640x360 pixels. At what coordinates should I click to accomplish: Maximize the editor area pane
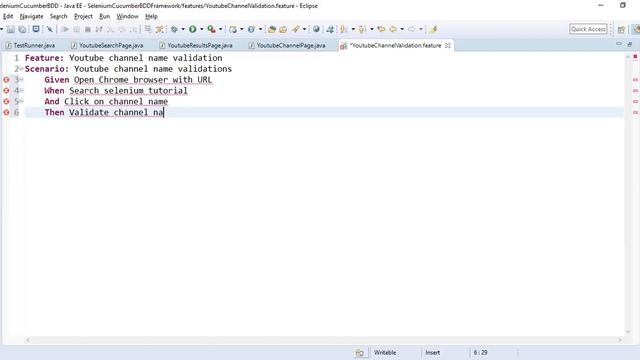(x=630, y=44)
